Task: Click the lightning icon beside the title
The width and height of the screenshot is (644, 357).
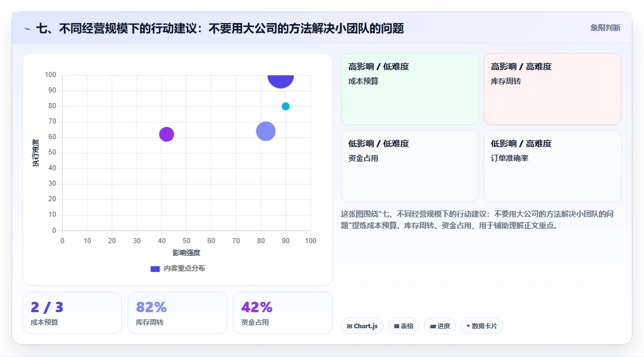Action: coord(28,29)
